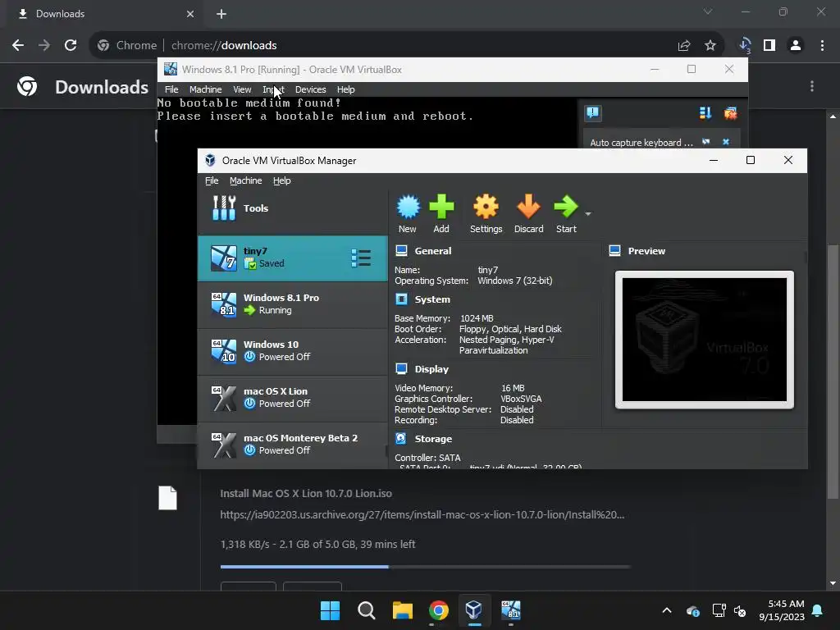This screenshot has height=630, width=840.
Task: Click the VM notification center speech-bubble icon
Action: point(592,112)
